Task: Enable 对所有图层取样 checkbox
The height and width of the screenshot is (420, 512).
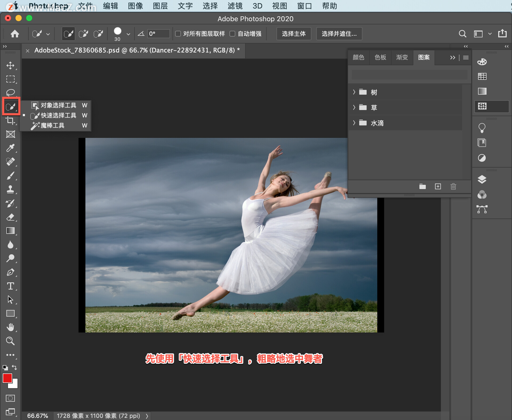Action: coord(178,34)
